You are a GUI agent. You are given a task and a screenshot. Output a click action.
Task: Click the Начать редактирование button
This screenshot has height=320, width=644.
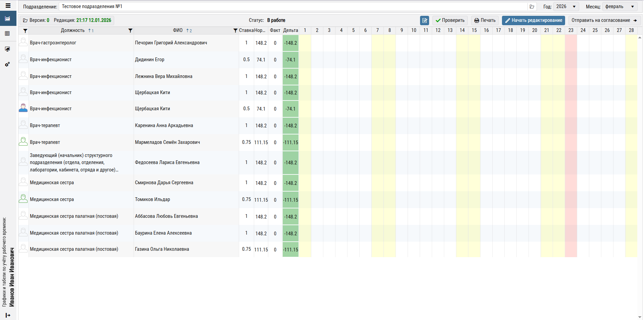tap(533, 21)
